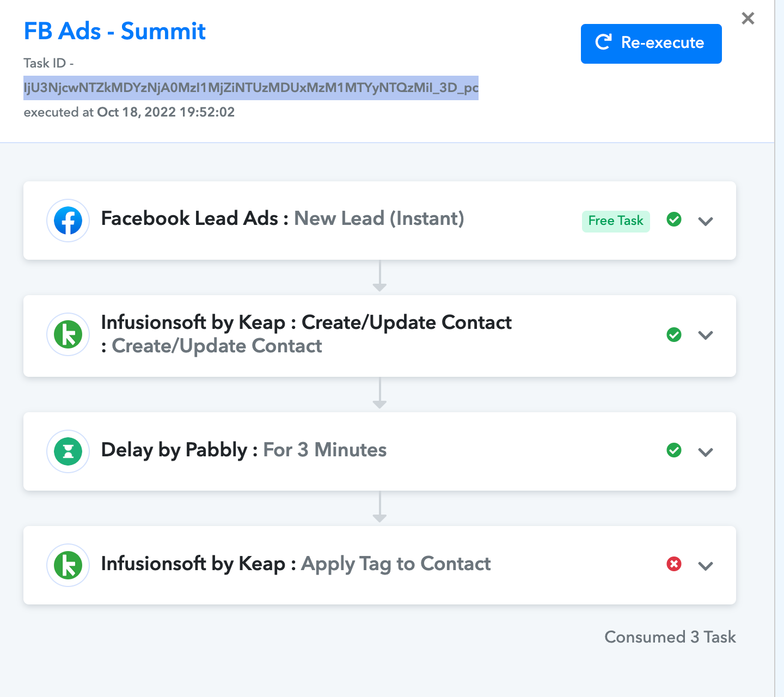The width and height of the screenshot is (784, 697).
Task: Click the Facebook Lead Ads app icon
Action: click(68, 221)
